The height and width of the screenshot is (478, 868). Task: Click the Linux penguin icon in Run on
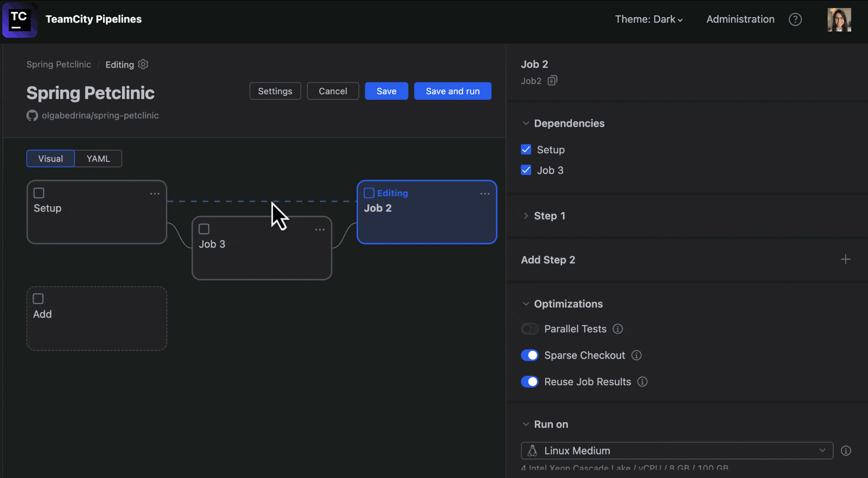(x=533, y=451)
